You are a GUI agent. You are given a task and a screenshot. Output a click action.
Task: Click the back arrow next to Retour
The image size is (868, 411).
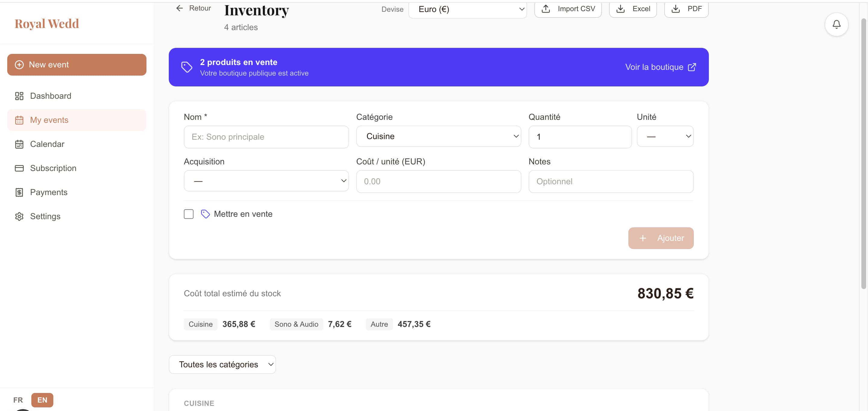(x=179, y=8)
